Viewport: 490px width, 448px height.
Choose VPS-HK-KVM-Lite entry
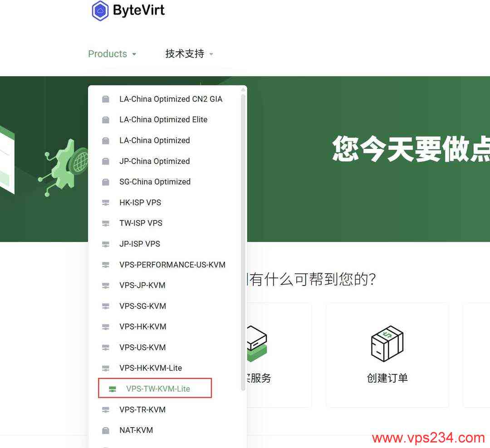pyautogui.click(x=150, y=368)
